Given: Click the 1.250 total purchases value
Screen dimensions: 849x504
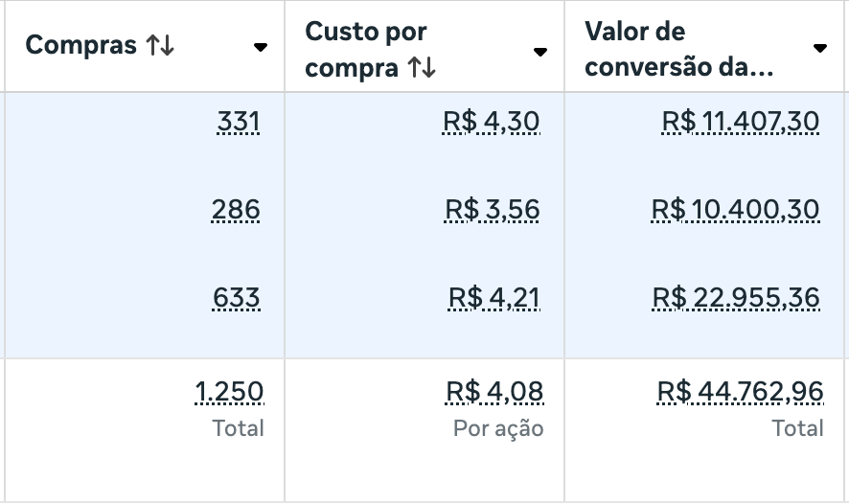Looking at the screenshot, I should [229, 391].
